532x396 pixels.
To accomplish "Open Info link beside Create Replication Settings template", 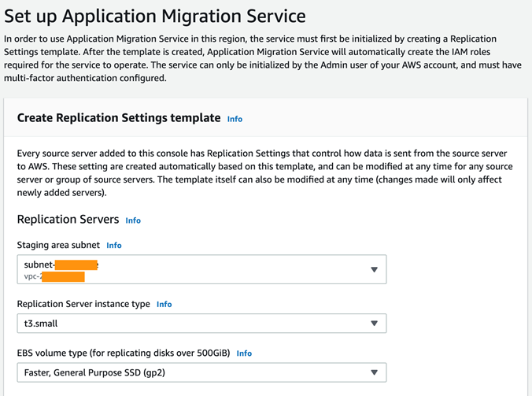I will [x=235, y=119].
